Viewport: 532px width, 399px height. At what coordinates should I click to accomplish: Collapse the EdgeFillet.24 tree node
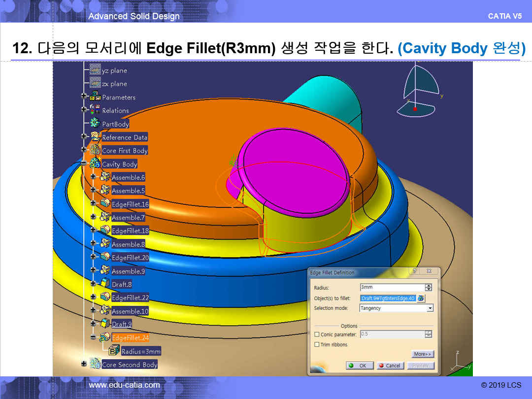pos(93,337)
